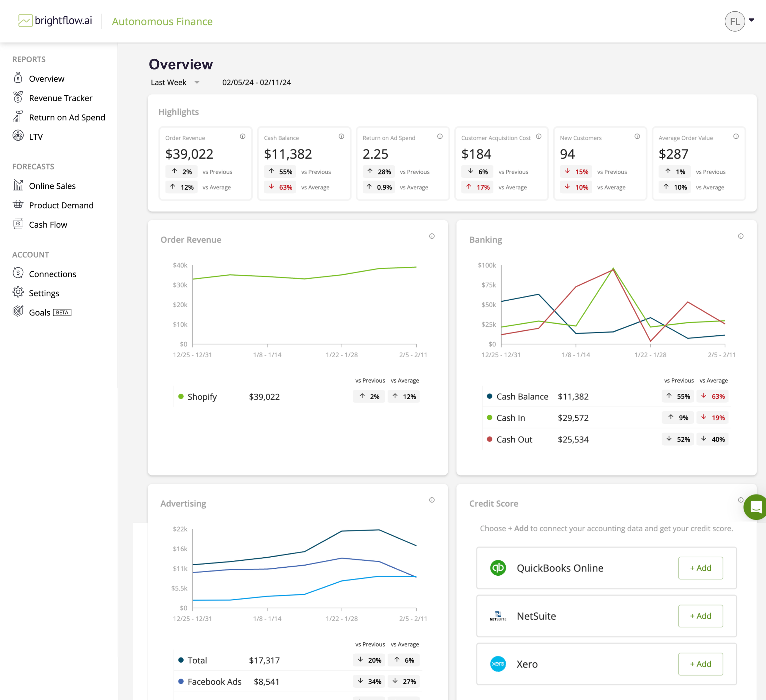
Task: Click the Revenue Tracker sidebar icon
Action: click(x=18, y=98)
